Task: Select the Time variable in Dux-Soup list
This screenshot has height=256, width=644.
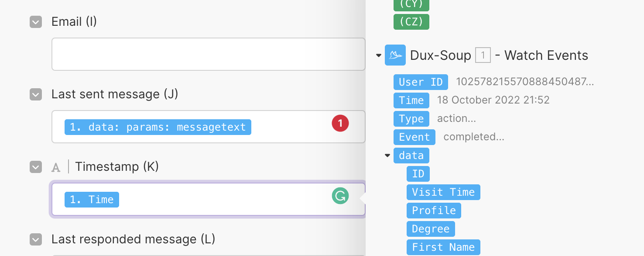Action: coord(411,100)
